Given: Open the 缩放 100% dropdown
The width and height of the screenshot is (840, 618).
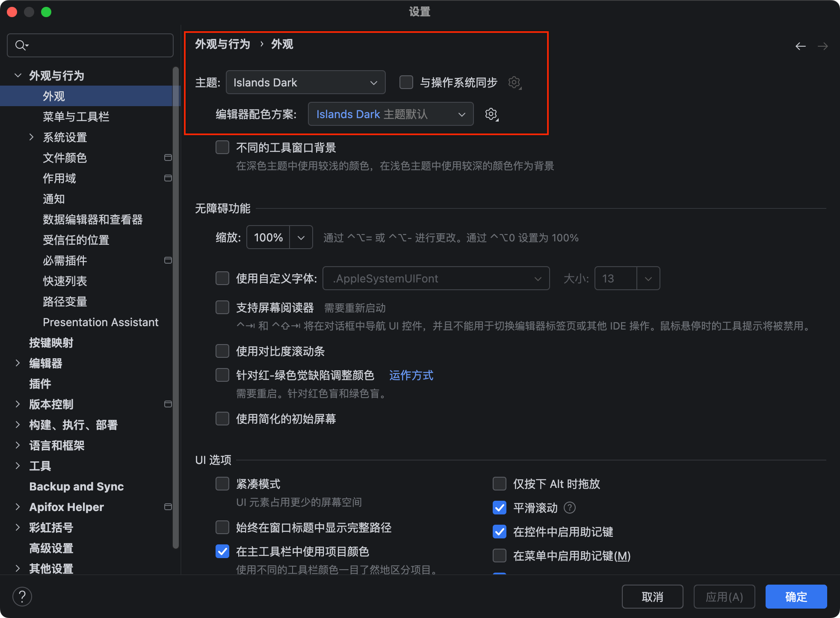Looking at the screenshot, I should [x=301, y=238].
